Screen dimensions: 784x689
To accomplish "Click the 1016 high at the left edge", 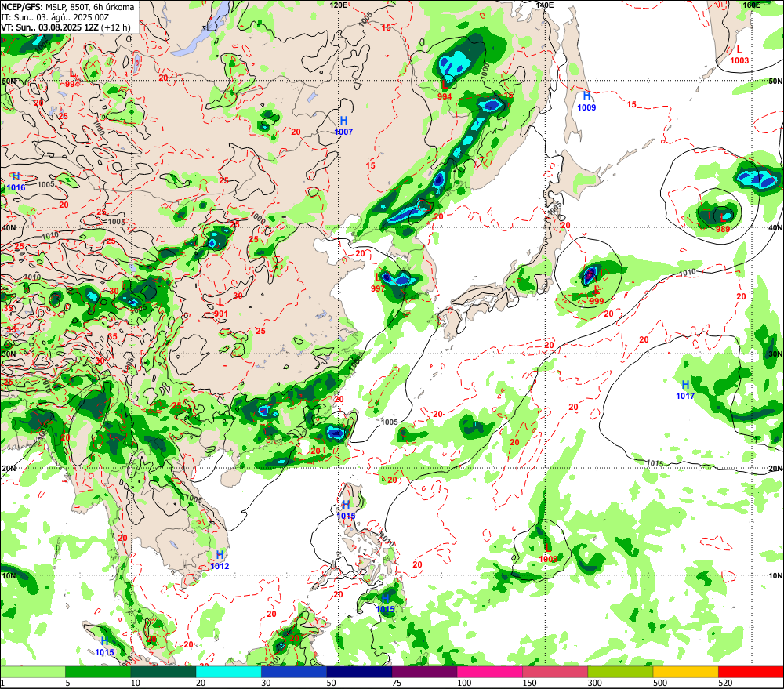I will click(x=16, y=187).
